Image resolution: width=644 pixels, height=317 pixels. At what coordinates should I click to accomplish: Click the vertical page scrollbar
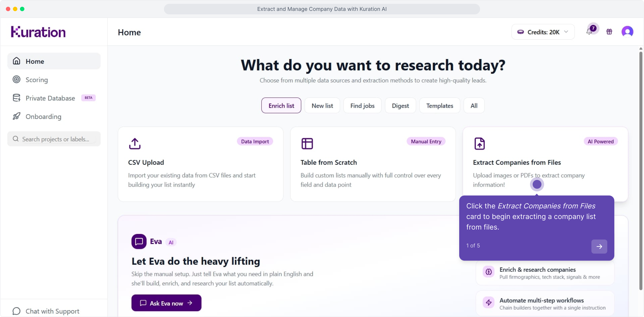tap(641, 170)
